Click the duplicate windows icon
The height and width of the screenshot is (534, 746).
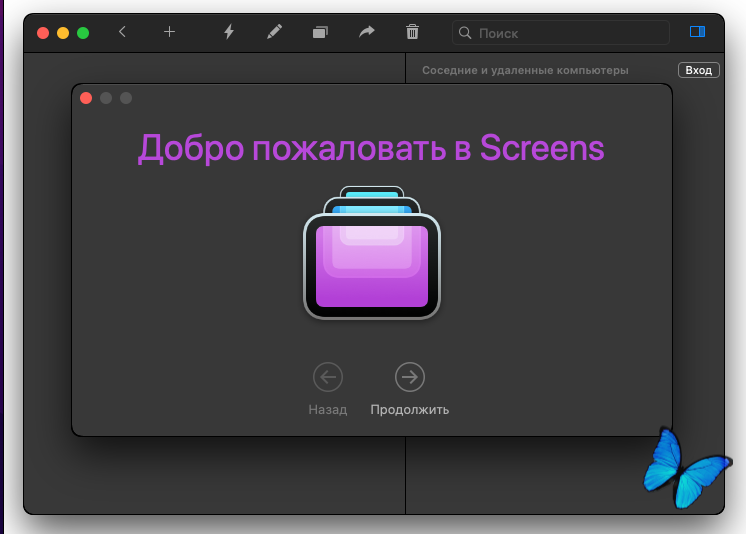click(x=320, y=32)
